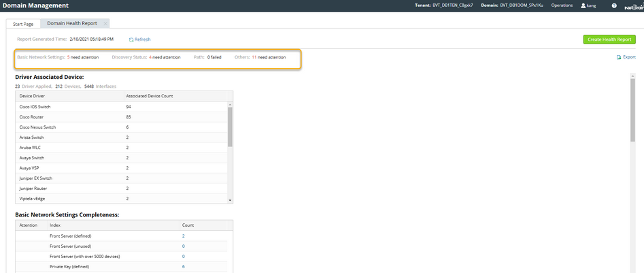This screenshot has height=273, width=644.
Task: Open the Operations menu
Action: click(562, 5)
